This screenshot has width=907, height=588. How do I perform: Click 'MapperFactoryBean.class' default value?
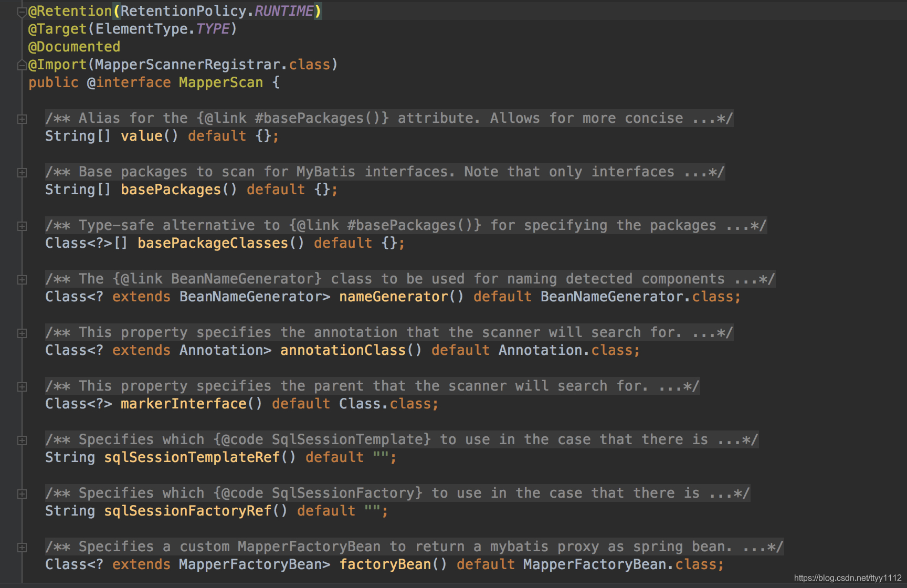[x=620, y=564]
